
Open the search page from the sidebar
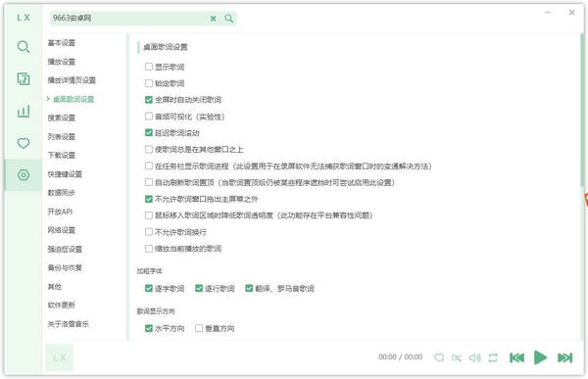coord(24,47)
